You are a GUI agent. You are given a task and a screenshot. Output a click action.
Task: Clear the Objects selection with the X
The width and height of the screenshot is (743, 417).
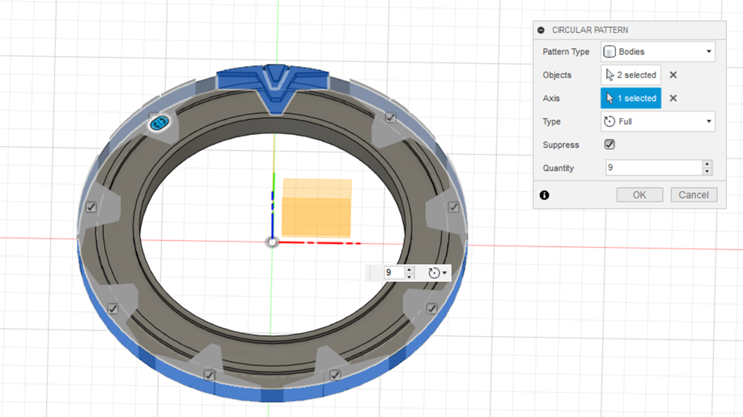(673, 75)
